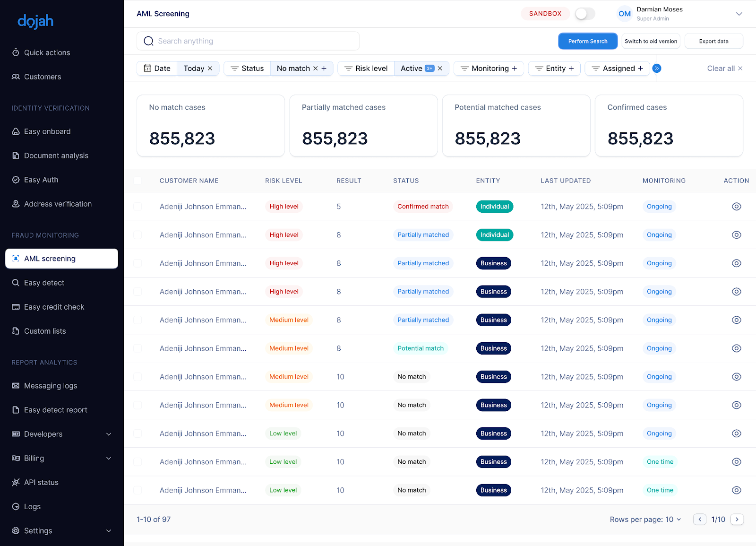Tick the checkbox for the first customer row

tap(137, 207)
